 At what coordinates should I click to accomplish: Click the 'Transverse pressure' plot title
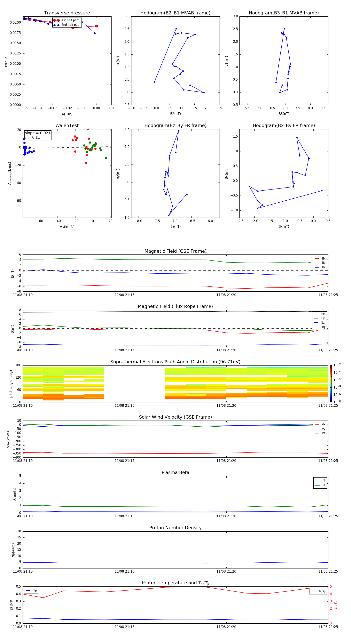[67, 13]
